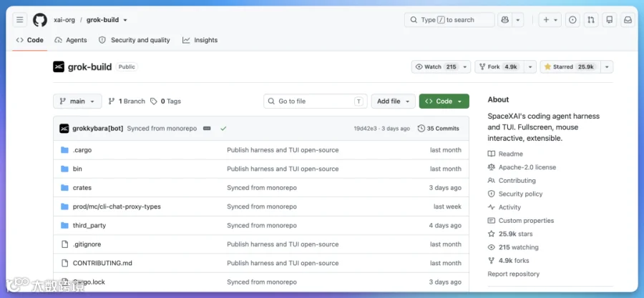This screenshot has height=298, width=644.
Task: Click the Report repository link
Action: point(513,274)
